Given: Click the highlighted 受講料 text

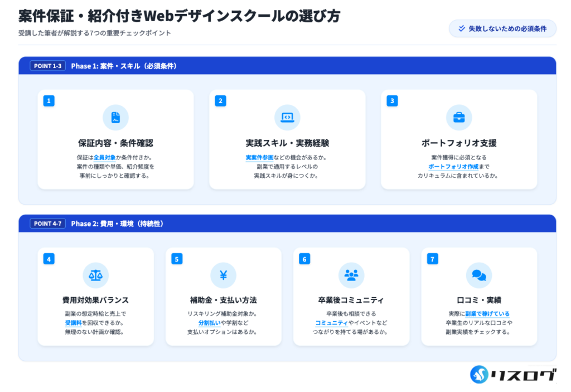Looking at the screenshot, I should tap(73, 323).
